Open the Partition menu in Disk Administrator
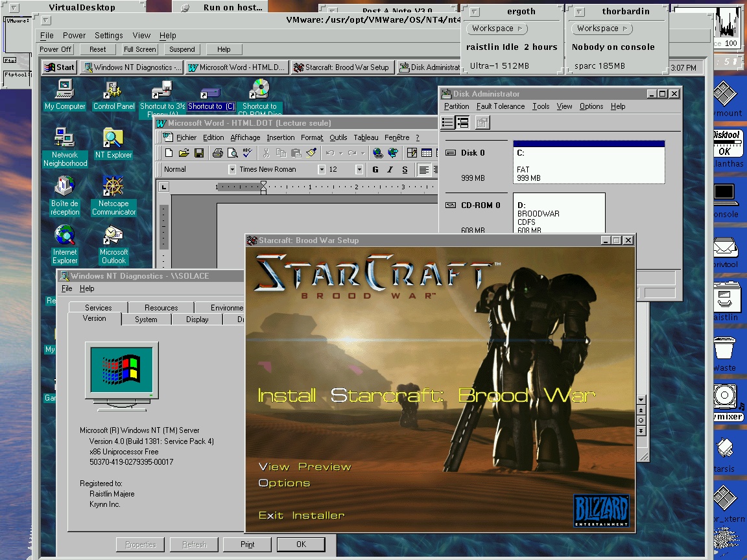747x560 pixels. point(456,107)
